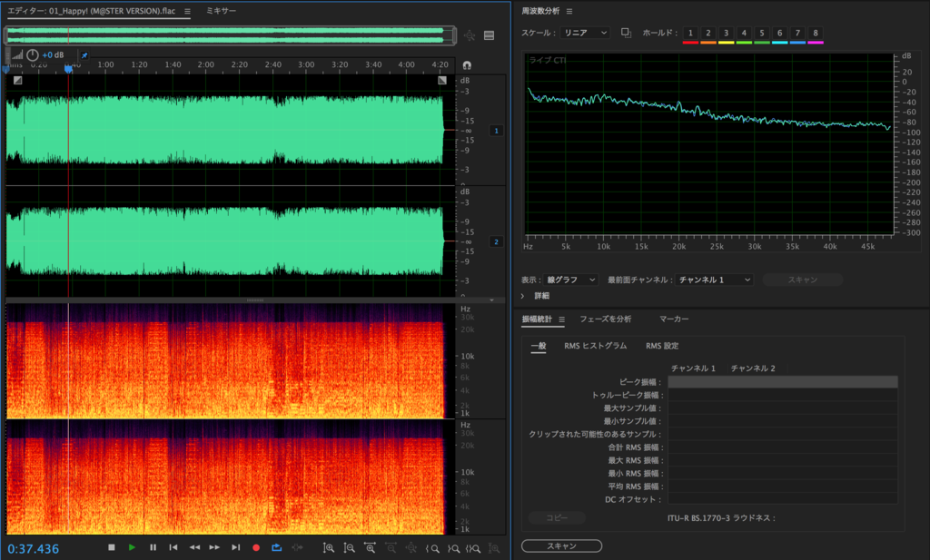The width and height of the screenshot is (930, 560).
Task: Toggle hold button 1
Action: 690,34
